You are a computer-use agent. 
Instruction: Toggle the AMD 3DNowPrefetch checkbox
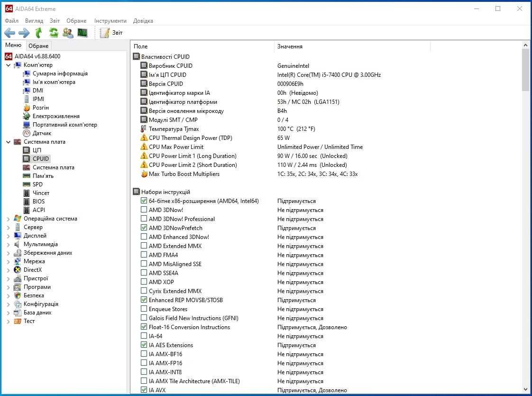coord(144,228)
